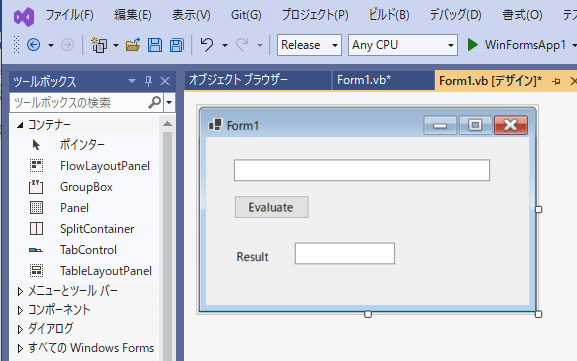Undo the last action
This screenshot has height=361, width=577.
click(x=207, y=45)
